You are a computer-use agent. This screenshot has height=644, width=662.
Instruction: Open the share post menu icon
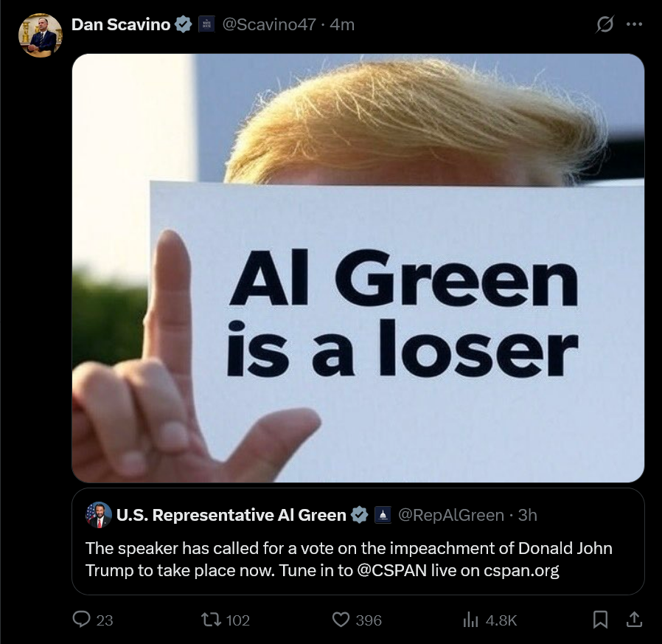634,620
